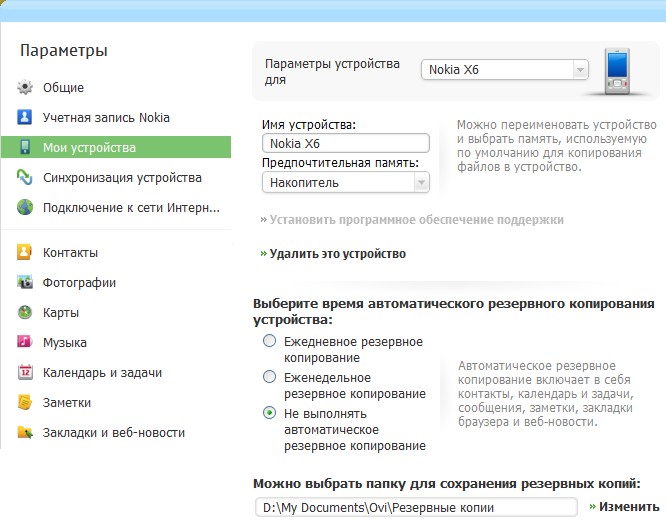Select Еженедельное резервное копирование radio button

(x=270, y=377)
